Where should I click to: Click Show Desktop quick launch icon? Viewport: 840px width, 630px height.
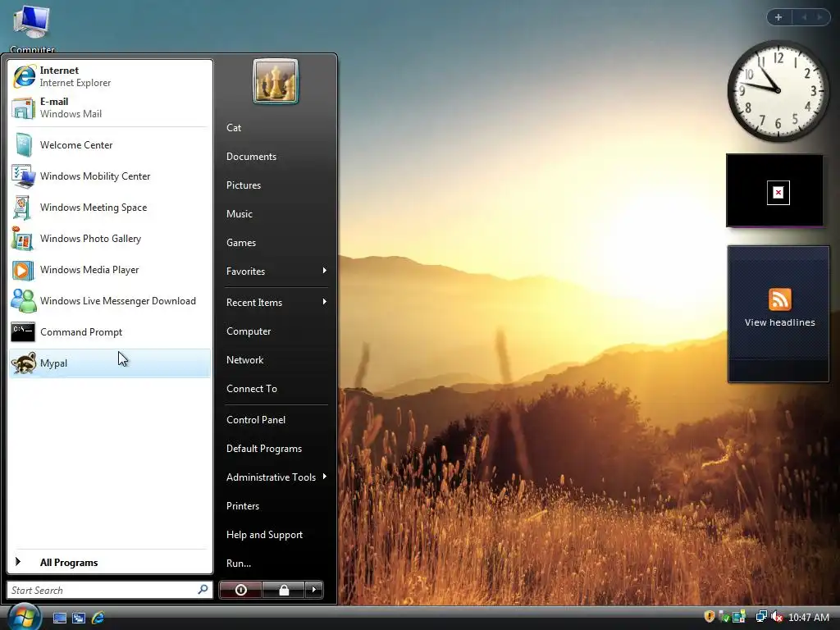point(59,618)
